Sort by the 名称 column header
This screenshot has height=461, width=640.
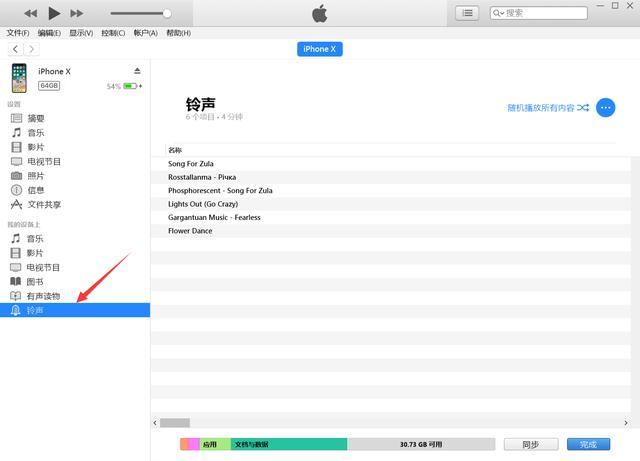pyautogui.click(x=175, y=150)
